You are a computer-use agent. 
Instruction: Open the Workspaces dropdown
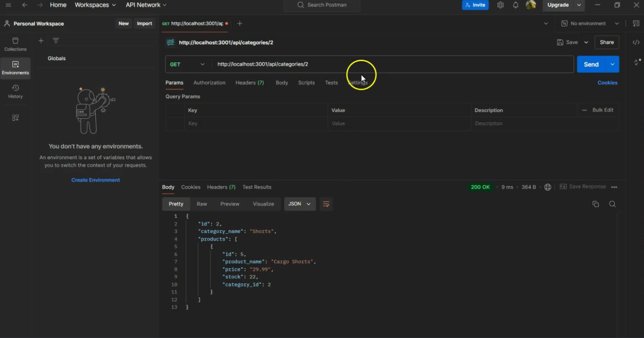pyautogui.click(x=95, y=5)
